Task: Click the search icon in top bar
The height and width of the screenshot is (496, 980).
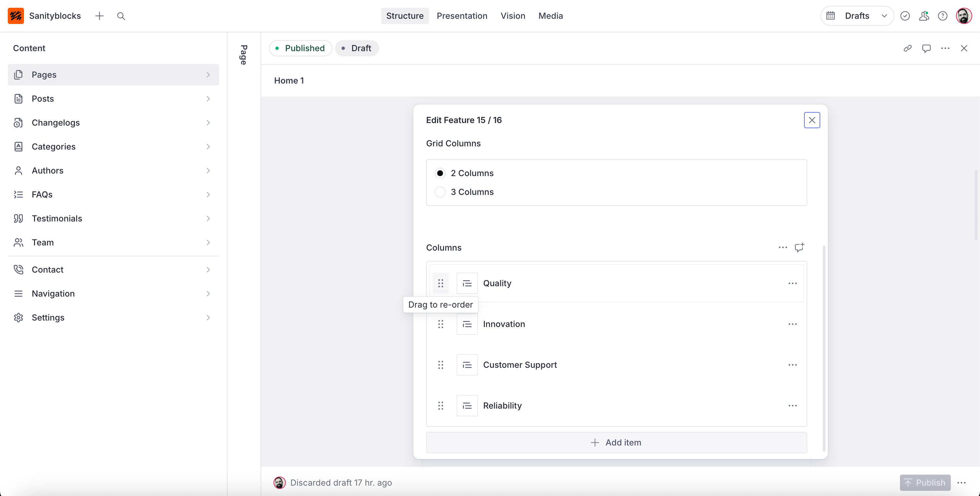Action: tap(121, 16)
